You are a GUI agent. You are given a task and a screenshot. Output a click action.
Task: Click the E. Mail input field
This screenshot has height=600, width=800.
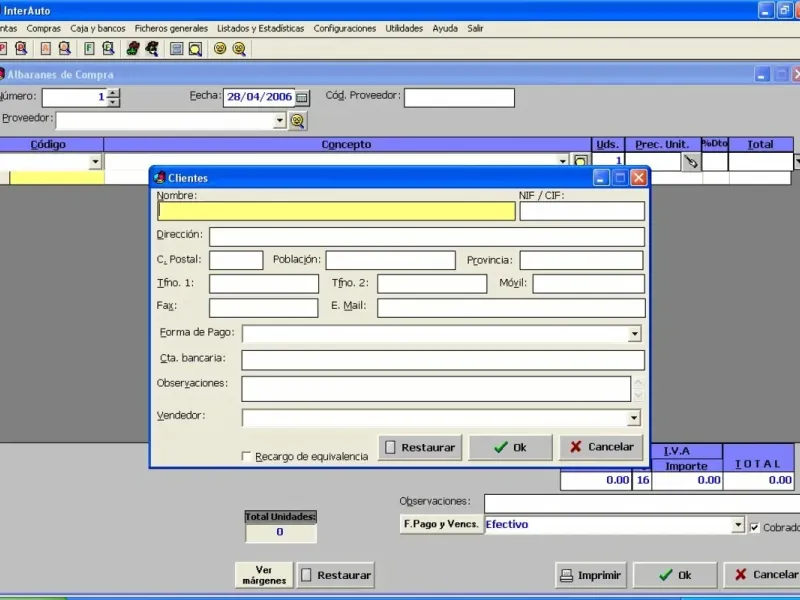click(511, 308)
